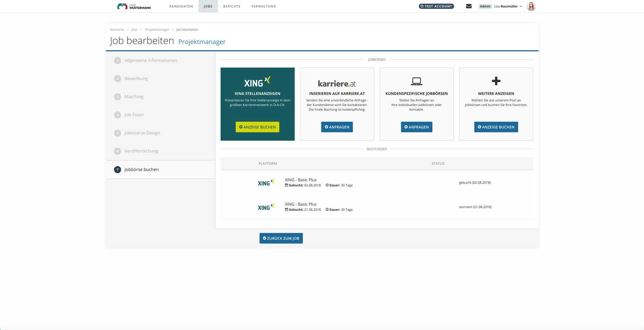This screenshot has width=644, height=330.
Task: Click the Max Mustermann logo
Action: coord(134,6)
